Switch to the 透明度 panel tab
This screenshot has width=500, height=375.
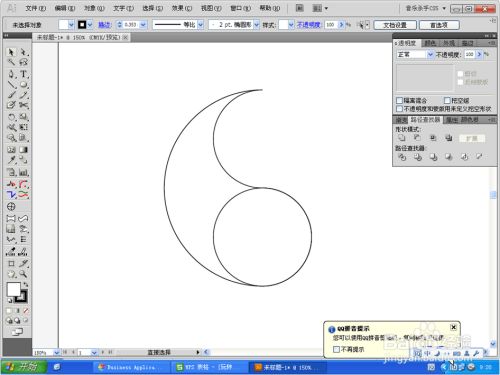coord(406,43)
